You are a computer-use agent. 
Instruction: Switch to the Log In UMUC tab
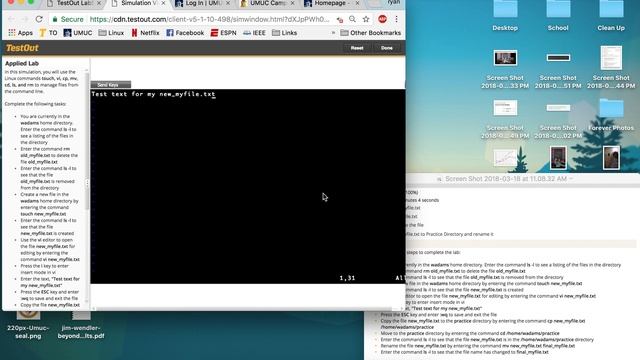click(x=203, y=4)
